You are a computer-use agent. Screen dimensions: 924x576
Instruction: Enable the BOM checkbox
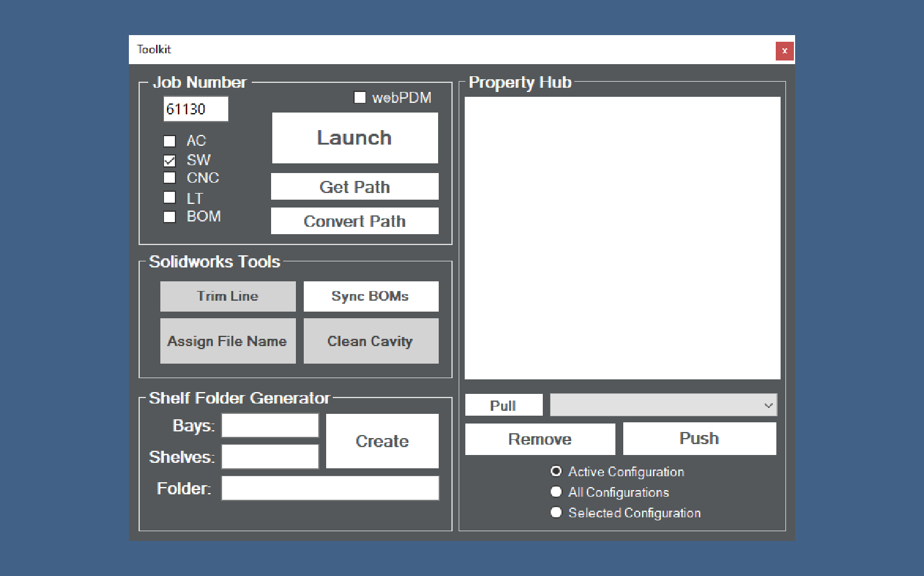(x=169, y=216)
